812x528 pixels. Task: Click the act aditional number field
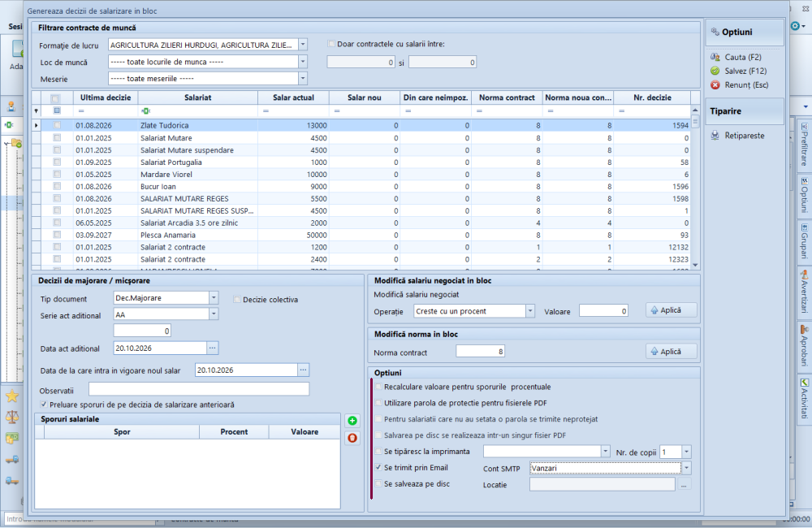click(x=142, y=331)
